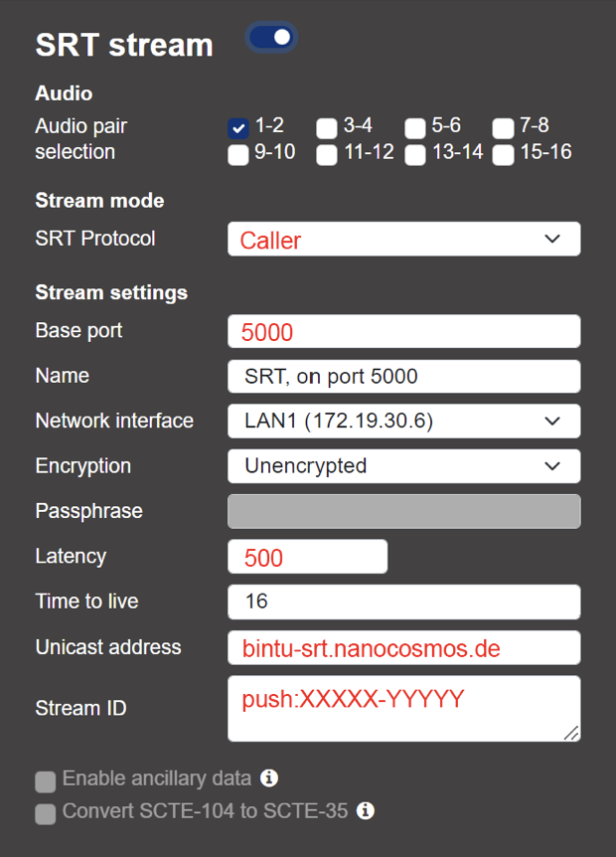
Task: Uncheck audio pair 1-2
Action: 236,127
